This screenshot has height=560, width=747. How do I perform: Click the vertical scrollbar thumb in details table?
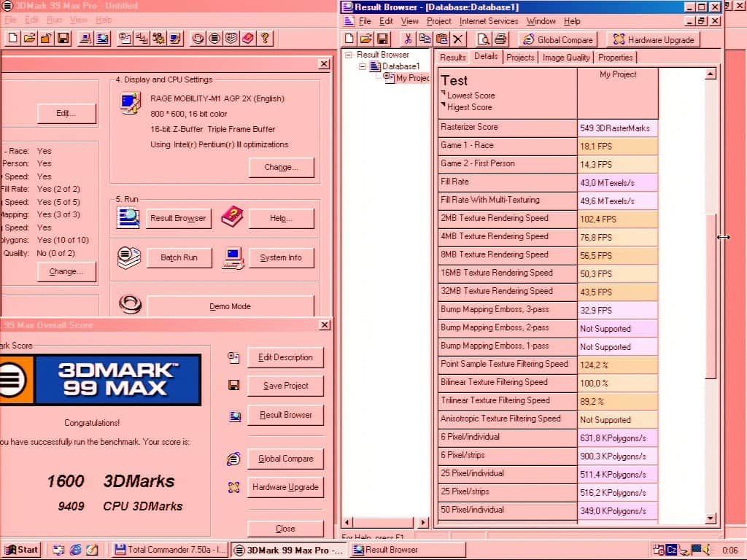pyautogui.click(x=710, y=296)
